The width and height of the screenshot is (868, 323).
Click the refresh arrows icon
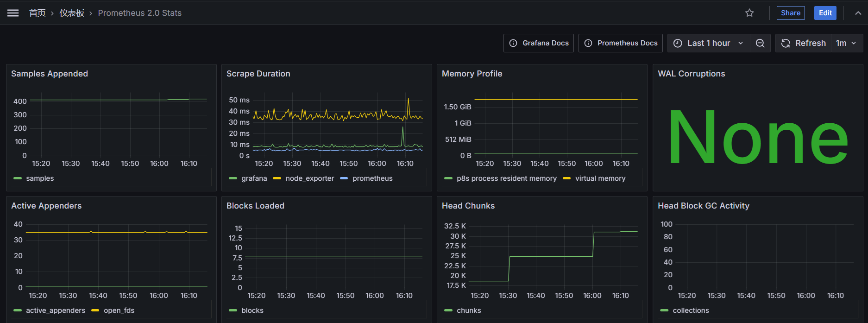pos(786,43)
